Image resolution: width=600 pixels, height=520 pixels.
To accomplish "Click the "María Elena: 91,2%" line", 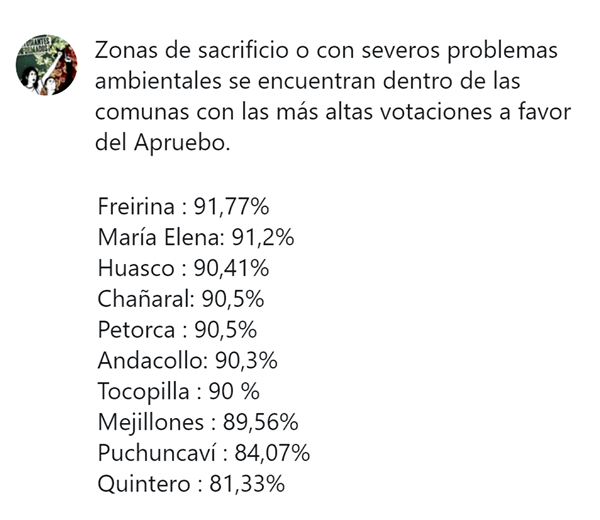I will (x=195, y=237).
